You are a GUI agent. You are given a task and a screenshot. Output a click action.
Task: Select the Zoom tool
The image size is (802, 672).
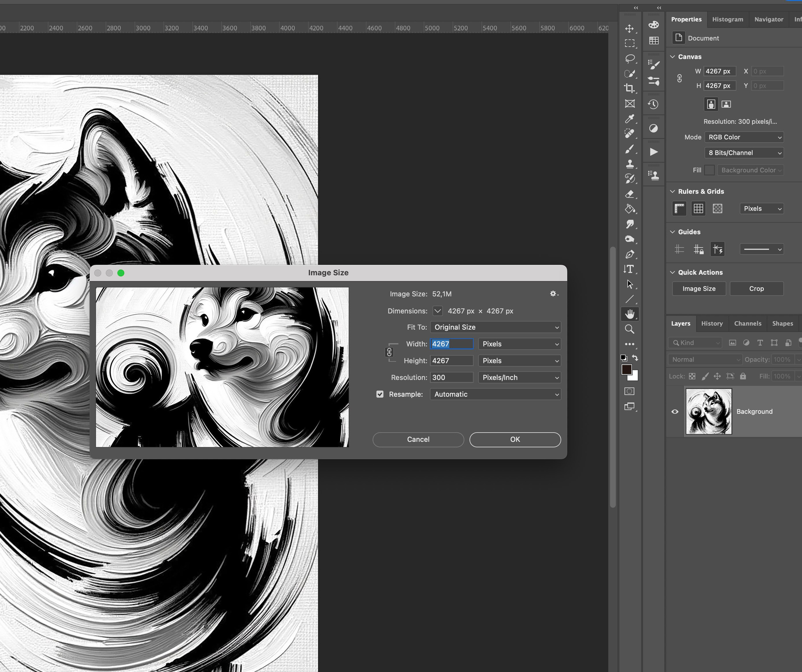(x=630, y=329)
